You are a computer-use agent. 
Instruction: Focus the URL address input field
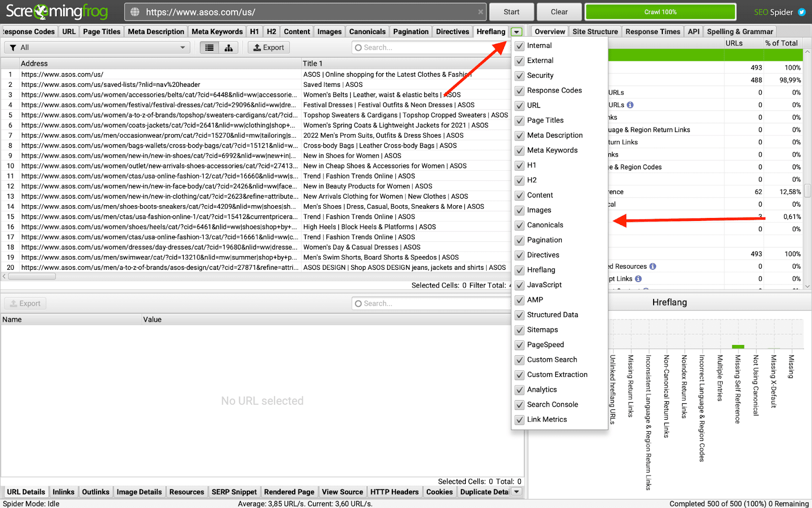pyautogui.click(x=306, y=12)
